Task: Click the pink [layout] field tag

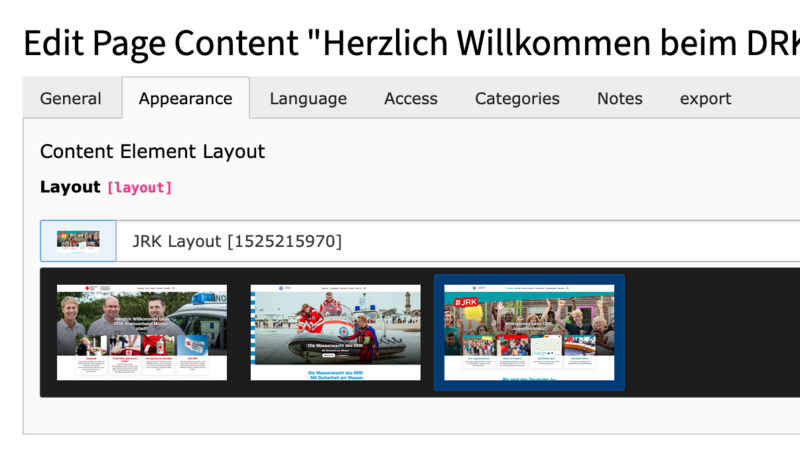Action: [x=139, y=188]
